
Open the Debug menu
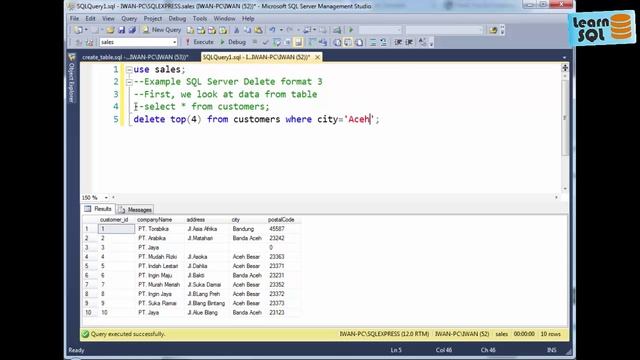point(177,19)
